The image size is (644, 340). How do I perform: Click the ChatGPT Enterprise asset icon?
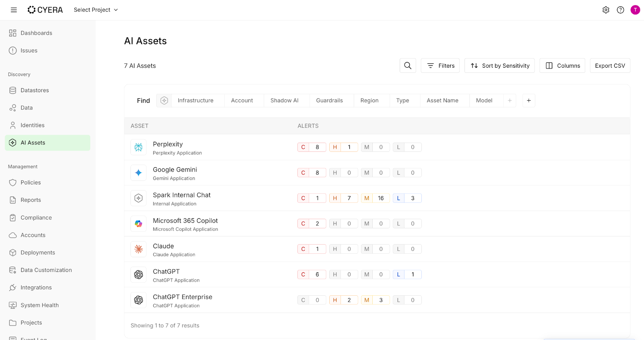click(138, 300)
